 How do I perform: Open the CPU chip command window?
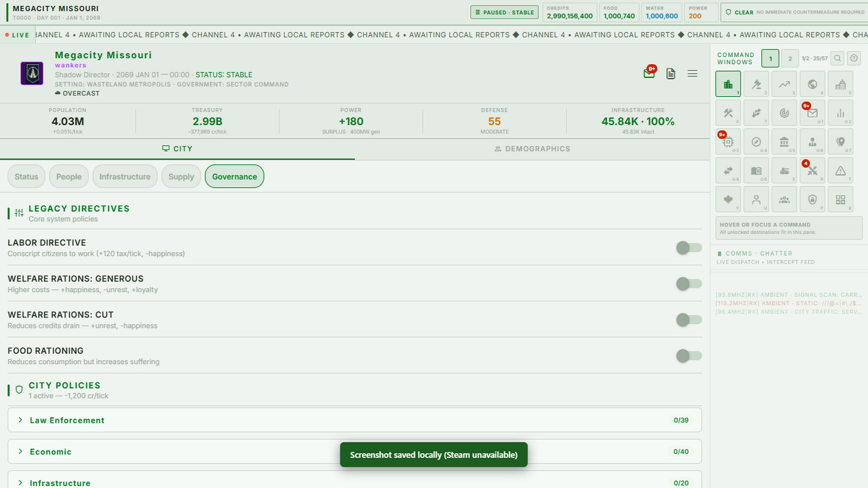728,142
